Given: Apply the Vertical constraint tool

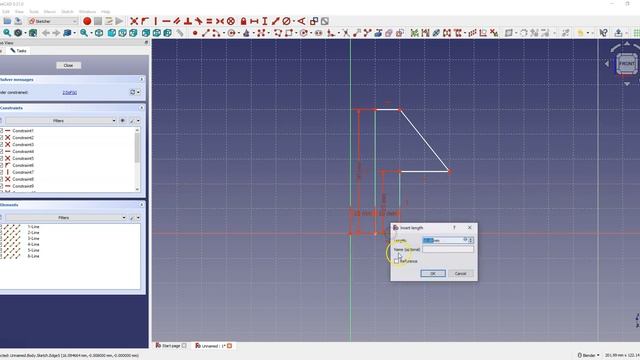Looking at the screenshot, I should pos(156,21).
